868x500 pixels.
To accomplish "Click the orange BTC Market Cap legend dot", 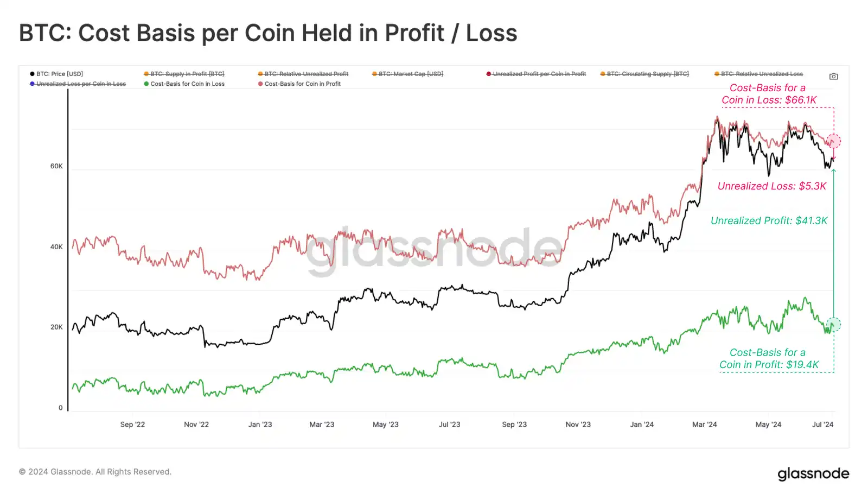I will (375, 74).
